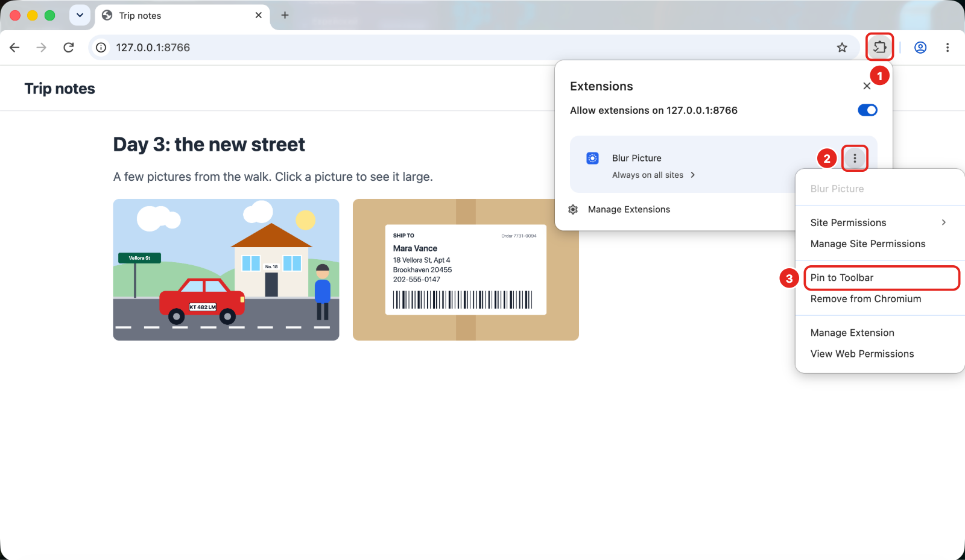This screenshot has height=560, width=965.
Task: Bookmark this page with the star icon
Action: point(842,48)
